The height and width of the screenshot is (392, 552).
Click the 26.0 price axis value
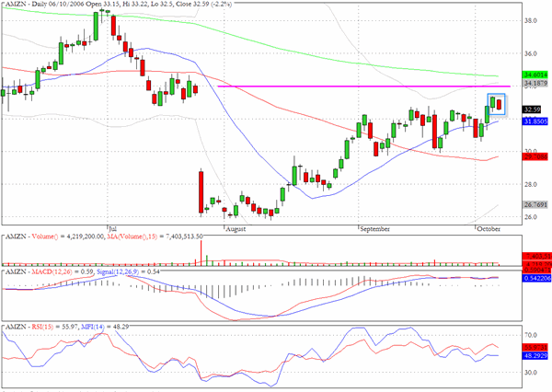coord(531,217)
